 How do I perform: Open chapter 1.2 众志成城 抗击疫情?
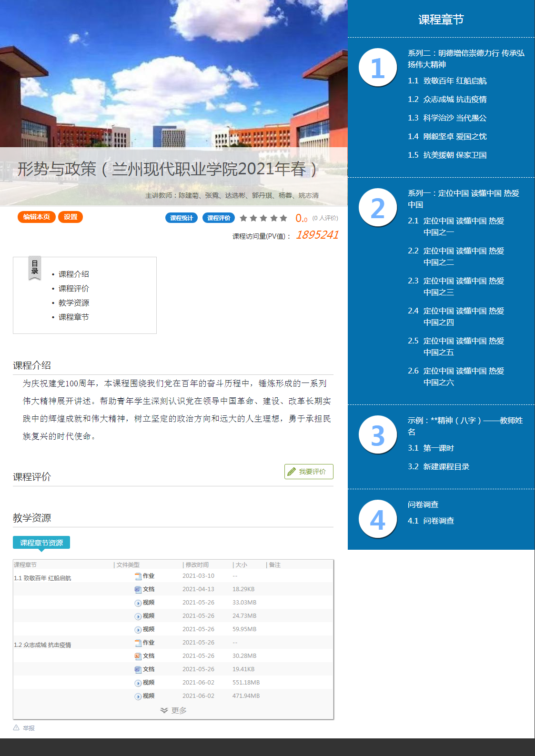(447, 99)
